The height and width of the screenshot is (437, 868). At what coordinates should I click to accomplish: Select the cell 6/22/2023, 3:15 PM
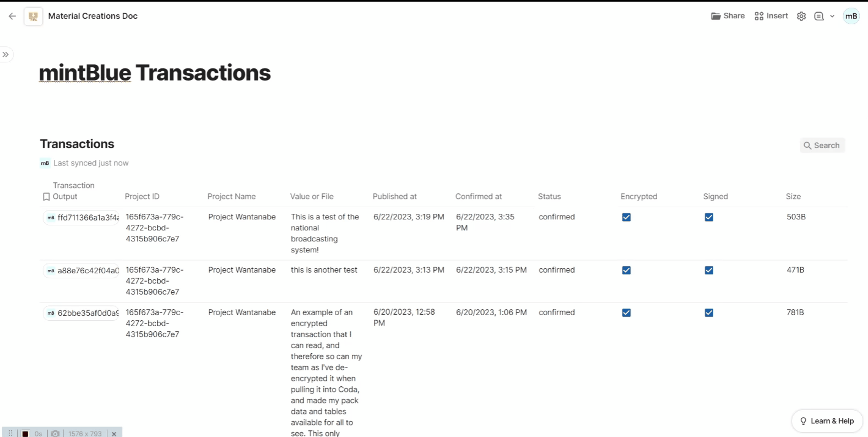coord(491,270)
